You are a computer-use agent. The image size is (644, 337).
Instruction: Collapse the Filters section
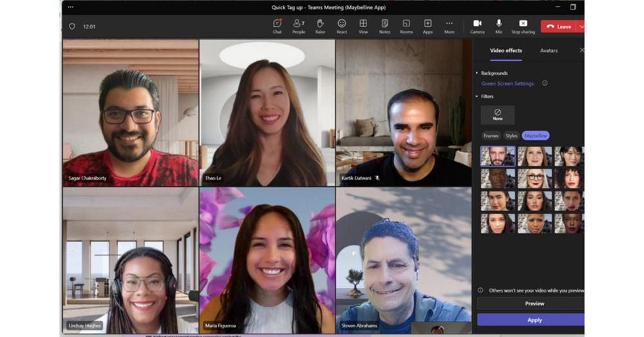coord(485,97)
